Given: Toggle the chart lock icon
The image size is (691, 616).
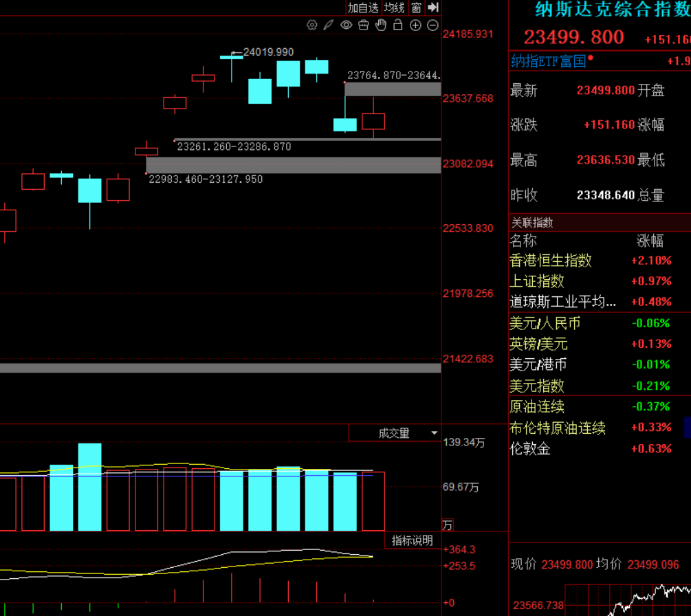Looking at the screenshot, I should point(398,25).
